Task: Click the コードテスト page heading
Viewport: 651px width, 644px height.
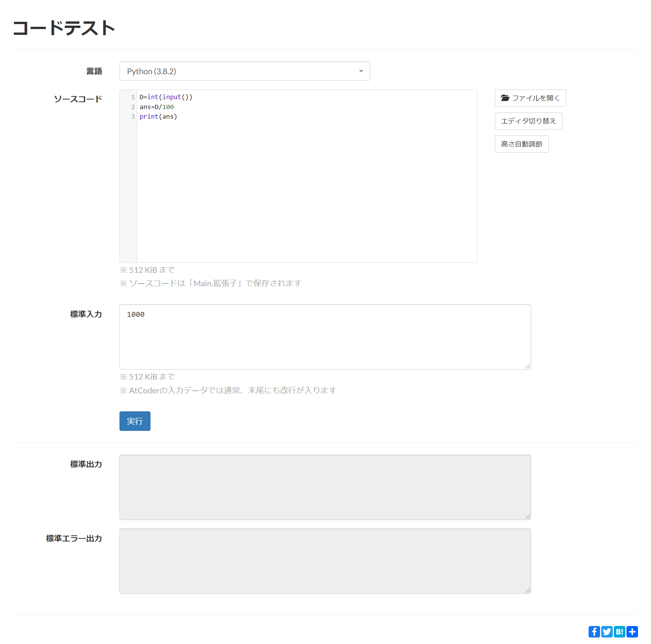Action: point(64,28)
